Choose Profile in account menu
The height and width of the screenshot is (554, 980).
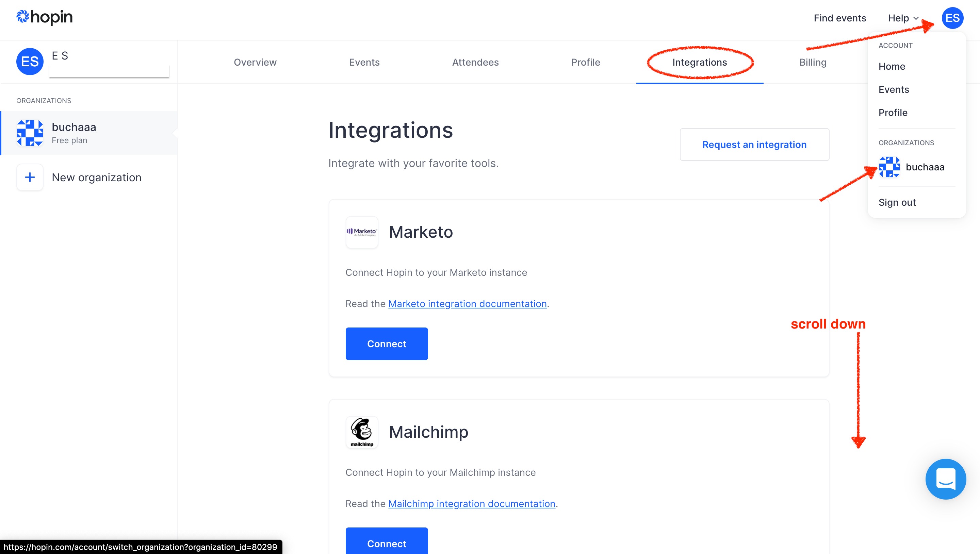point(893,113)
